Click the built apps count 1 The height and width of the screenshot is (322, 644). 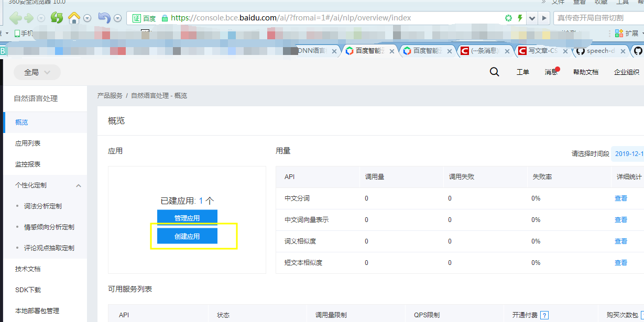(201, 201)
